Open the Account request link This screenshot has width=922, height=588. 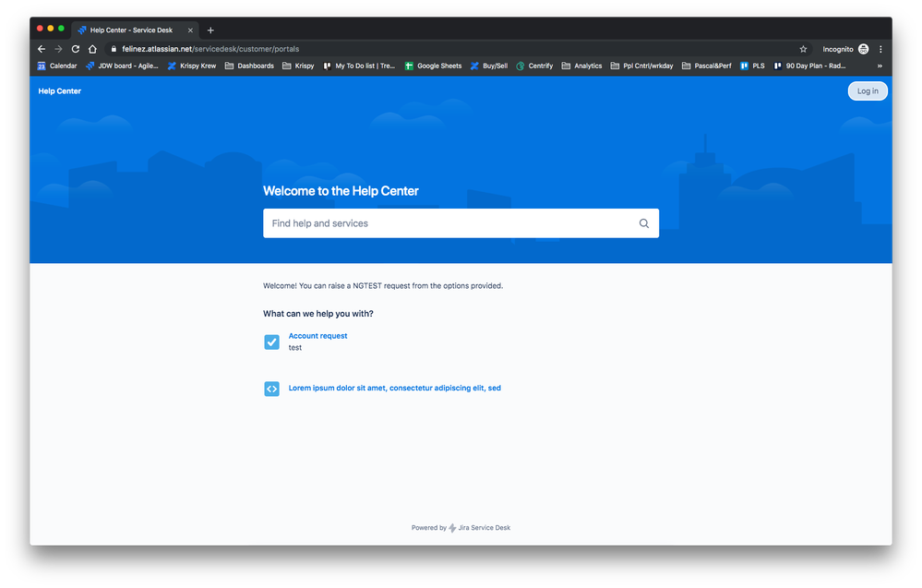point(317,335)
